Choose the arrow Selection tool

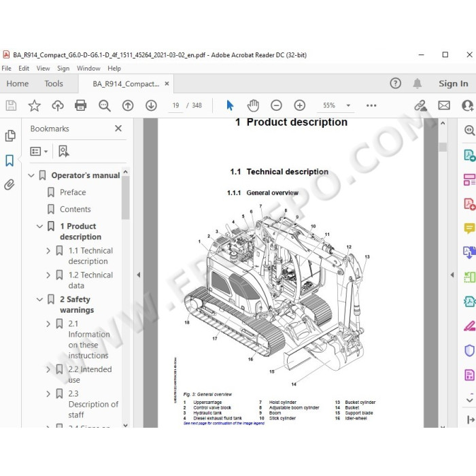[230, 105]
